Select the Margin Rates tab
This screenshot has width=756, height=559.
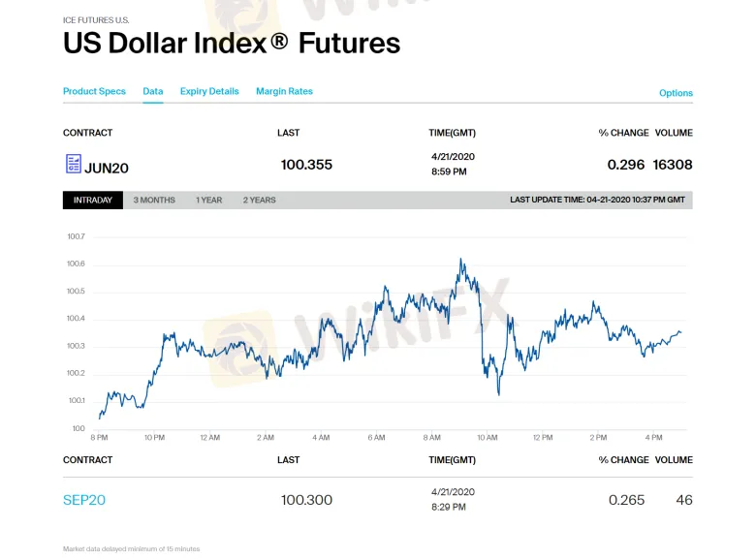[x=284, y=91]
